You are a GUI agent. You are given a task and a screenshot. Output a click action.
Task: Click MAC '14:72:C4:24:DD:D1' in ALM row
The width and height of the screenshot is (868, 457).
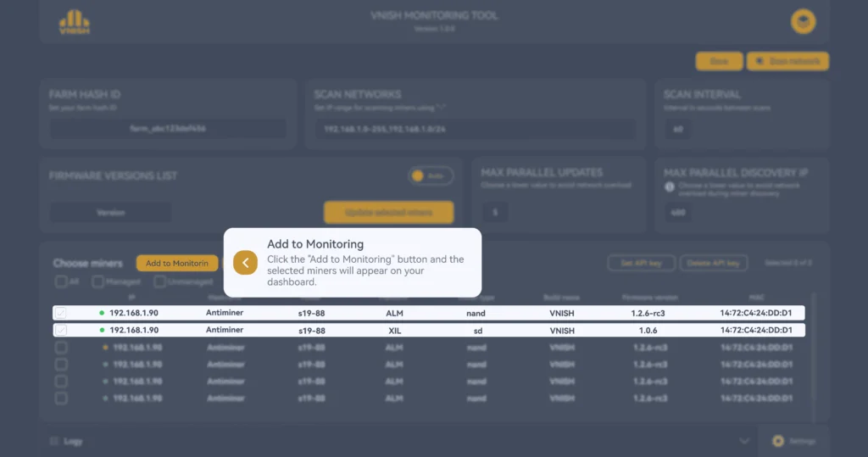pos(756,313)
